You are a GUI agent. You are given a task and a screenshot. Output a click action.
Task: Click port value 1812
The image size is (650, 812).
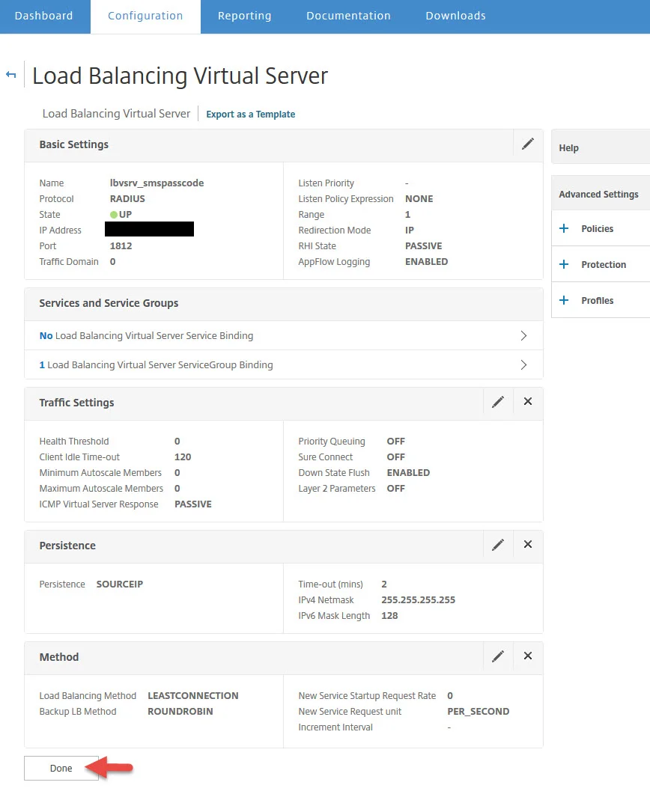pos(121,246)
